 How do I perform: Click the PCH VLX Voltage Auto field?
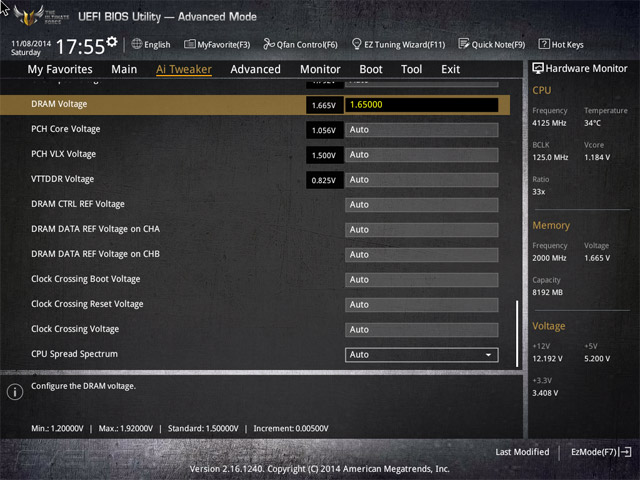pyautogui.click(x=422, y=155)
